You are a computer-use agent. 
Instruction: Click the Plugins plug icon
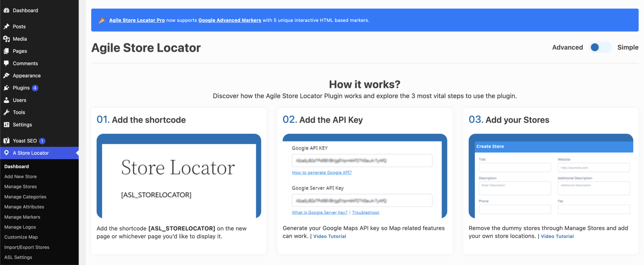(7, 88)
